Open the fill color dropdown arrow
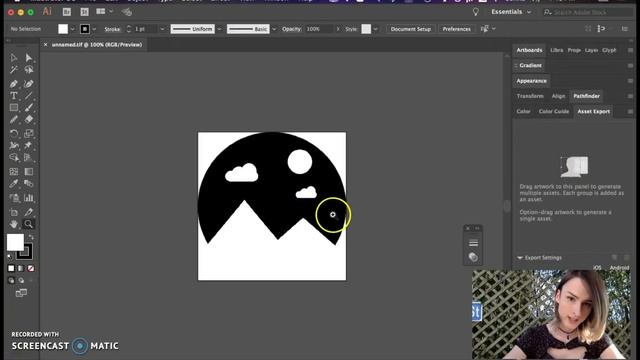The image size is (640, 360). (x=73, y=29)
